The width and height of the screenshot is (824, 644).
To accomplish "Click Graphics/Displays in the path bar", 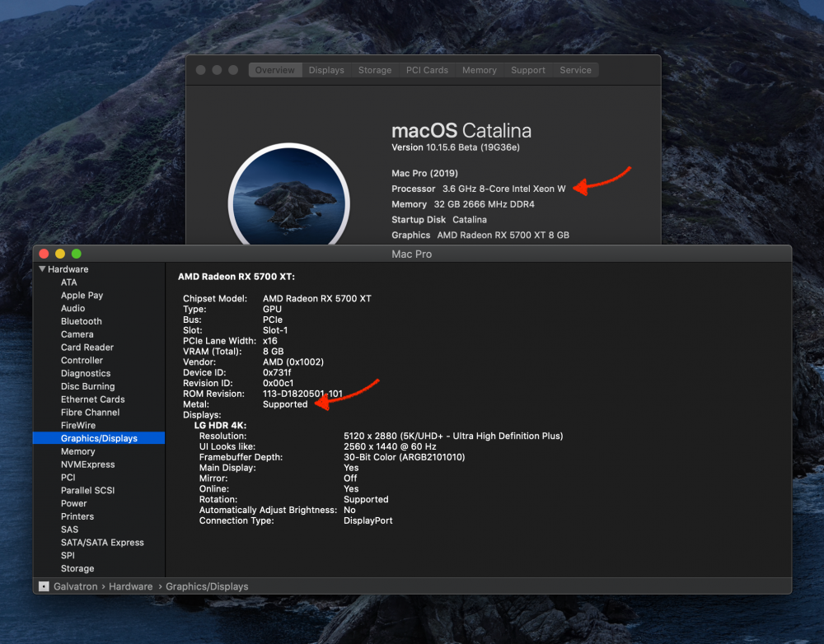I will (x=207, y=586).
